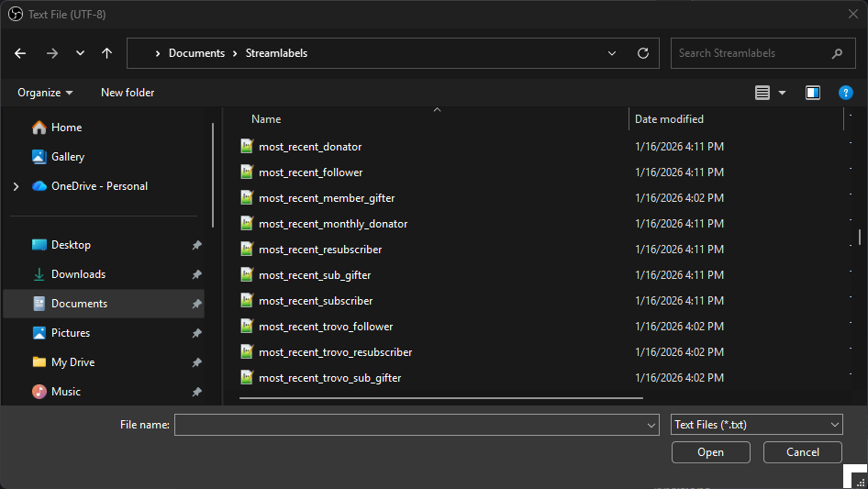Expand the OneDrive - Personal tree node
Image resolution: width=868 pixels, height=489 pixels.
coord(16,186)
